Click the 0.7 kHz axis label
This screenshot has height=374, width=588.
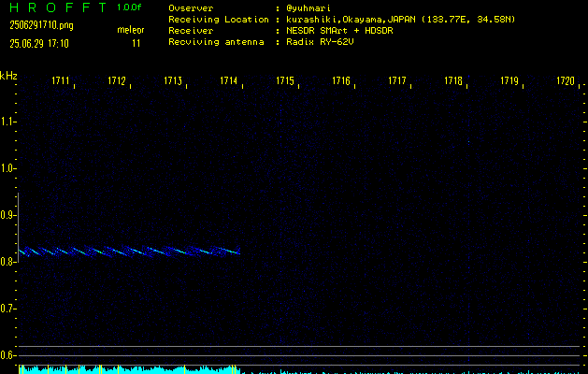pyautogui.click(x=7, y=309)
